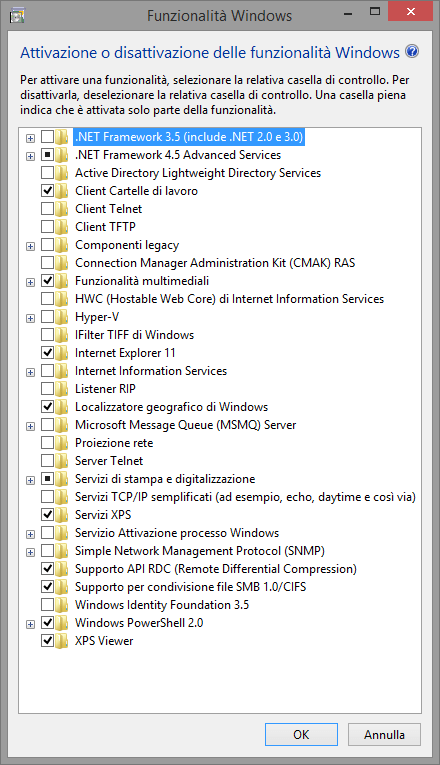This screenshot has width=440, height=765.
Task: Expand Servizio Attivazione processo Windows node
Action: [30, 534]
